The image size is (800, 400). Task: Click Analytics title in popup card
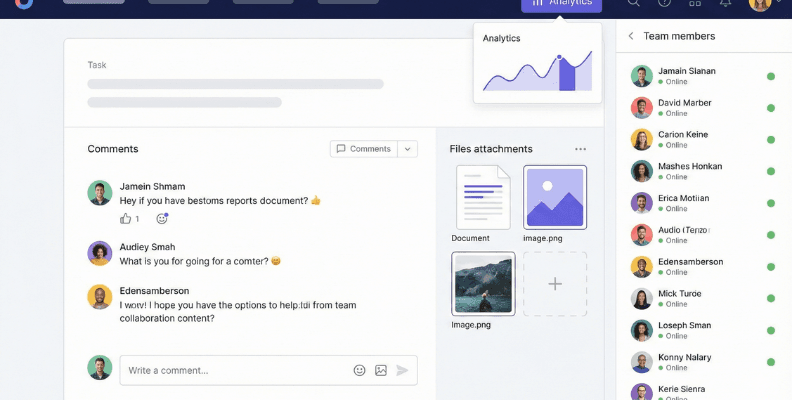[502, 38]
